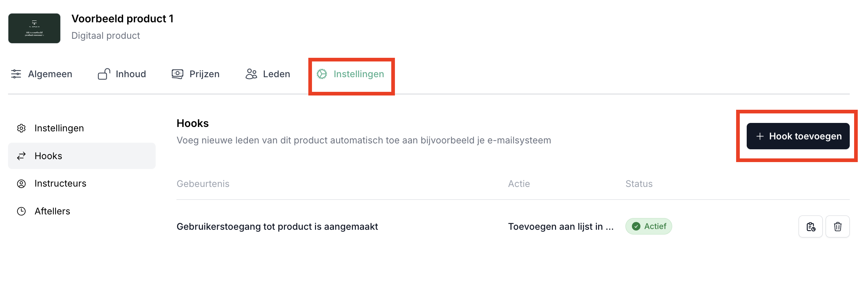Click the person icon beside Instructeurs
Image resolution: width=868 pixels, height=300 pixels.
pos(22,184)
